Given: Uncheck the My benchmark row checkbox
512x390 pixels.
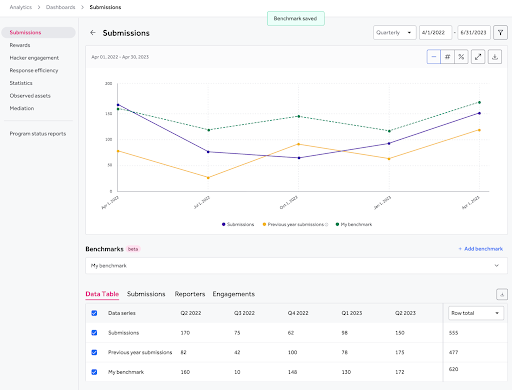Looking at the screenshot, I should (94, 372).
